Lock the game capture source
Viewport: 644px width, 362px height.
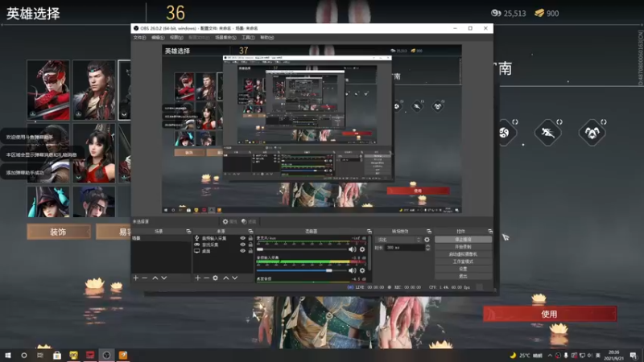(x=250, y=245)
